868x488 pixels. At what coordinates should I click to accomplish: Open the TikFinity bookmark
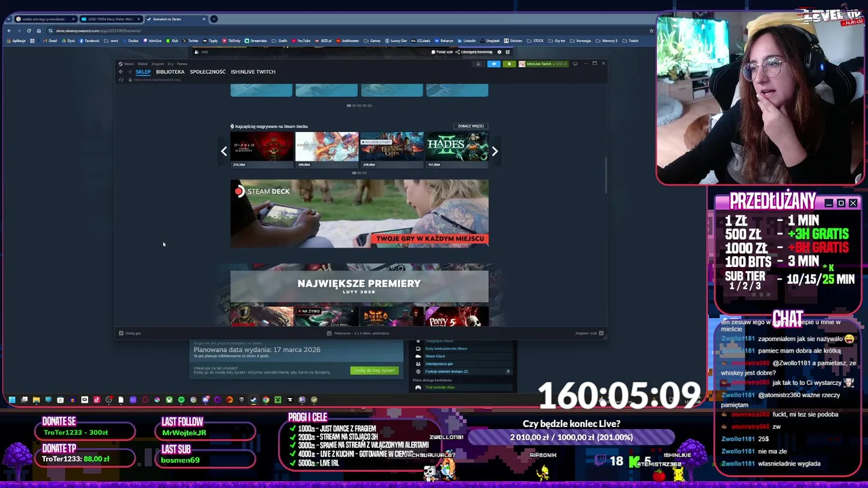click(231, 41)
